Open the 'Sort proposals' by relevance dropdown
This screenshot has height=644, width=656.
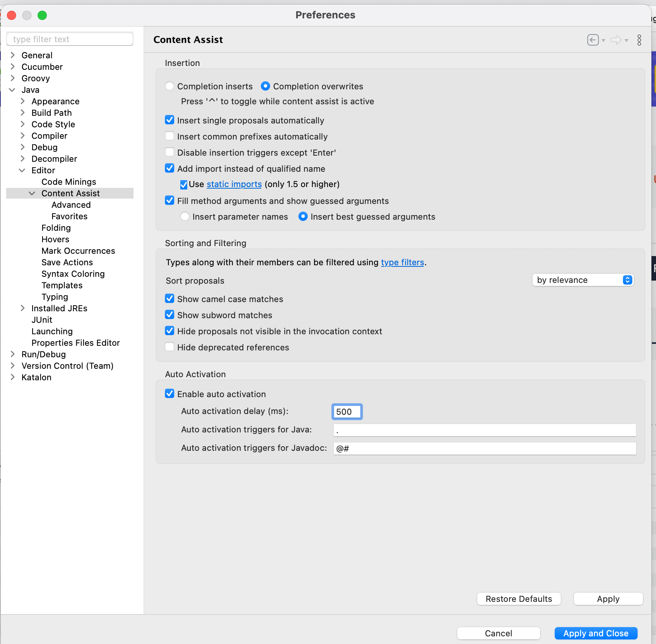582,280
